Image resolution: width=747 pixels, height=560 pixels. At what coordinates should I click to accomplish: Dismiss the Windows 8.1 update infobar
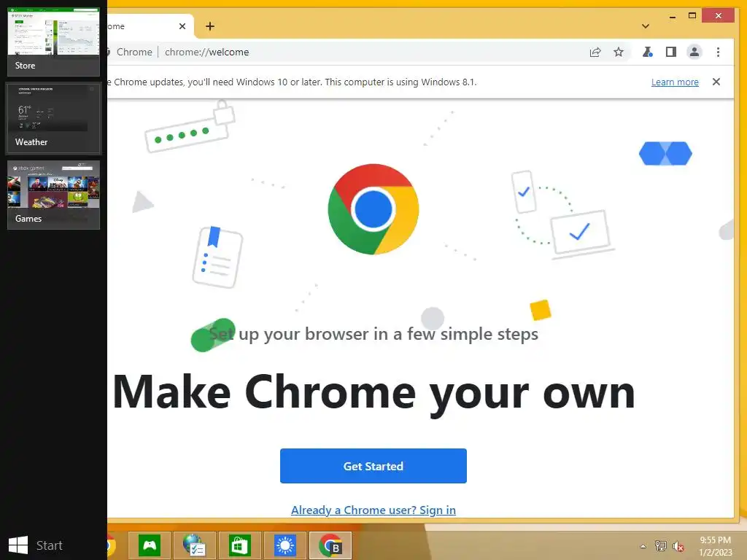[x=716, y=82]
